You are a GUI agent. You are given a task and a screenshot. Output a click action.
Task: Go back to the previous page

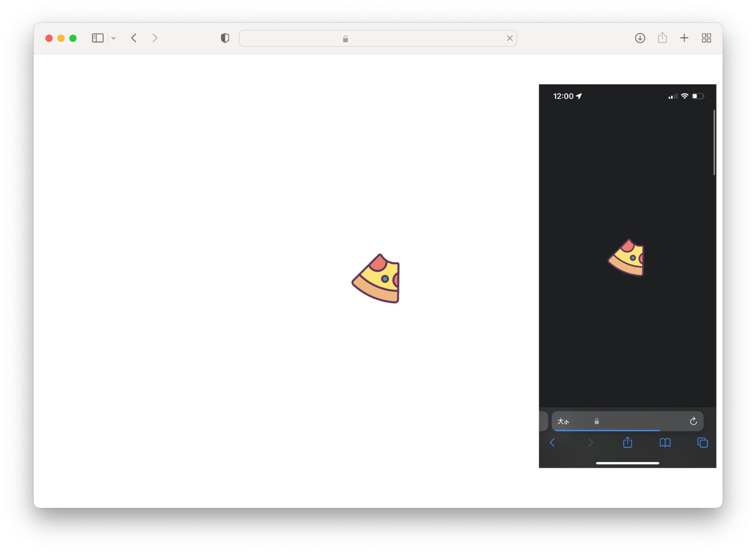coord(134,38)
